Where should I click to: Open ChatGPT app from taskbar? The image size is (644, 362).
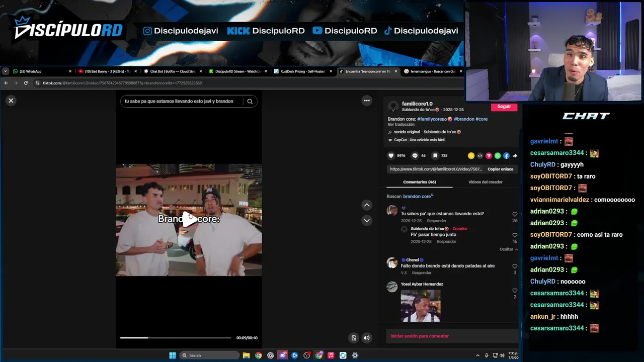[x=271, y=355]
